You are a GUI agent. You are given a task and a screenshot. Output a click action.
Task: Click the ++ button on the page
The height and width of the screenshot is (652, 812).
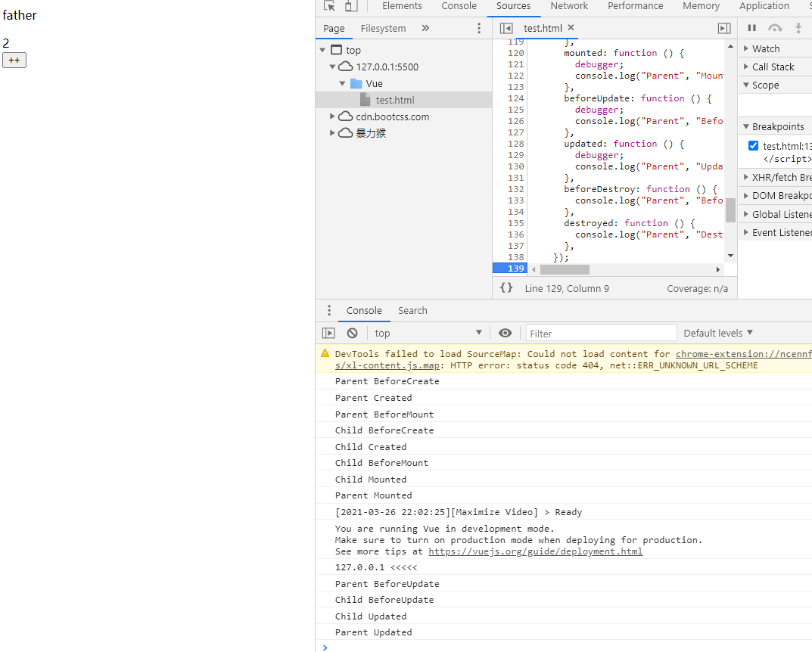pyautogui.click(x=14, y=60)
